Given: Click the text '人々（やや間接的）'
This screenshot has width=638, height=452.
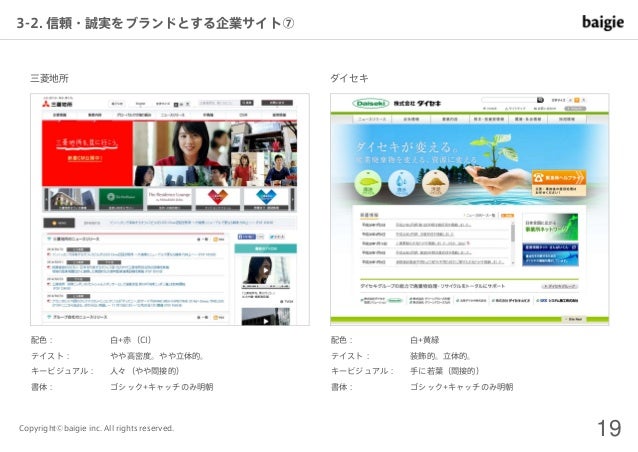Looking at the screenshot, I should (x=144, y=371).
